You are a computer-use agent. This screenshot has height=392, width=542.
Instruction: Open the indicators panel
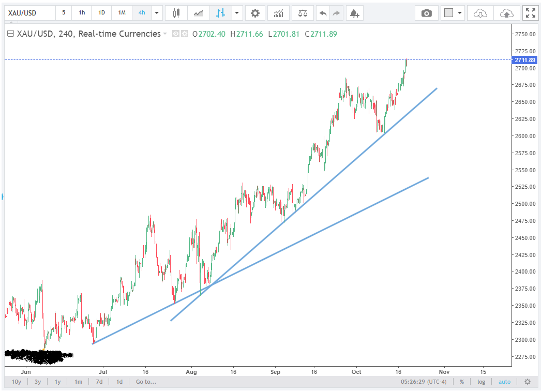[278, 12]
